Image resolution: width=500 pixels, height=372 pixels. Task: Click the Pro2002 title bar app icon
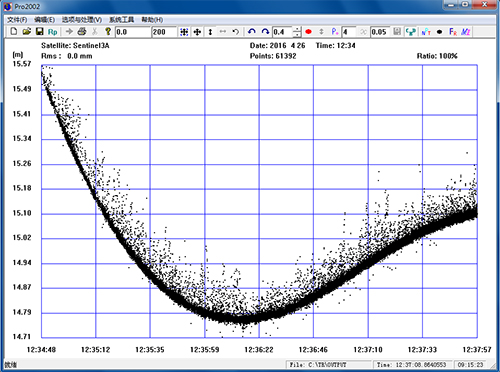8,7
